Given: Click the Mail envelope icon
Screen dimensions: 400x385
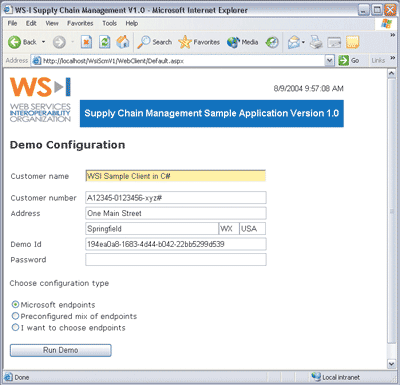Looking at the screenshot, I should tap(294, 42).
